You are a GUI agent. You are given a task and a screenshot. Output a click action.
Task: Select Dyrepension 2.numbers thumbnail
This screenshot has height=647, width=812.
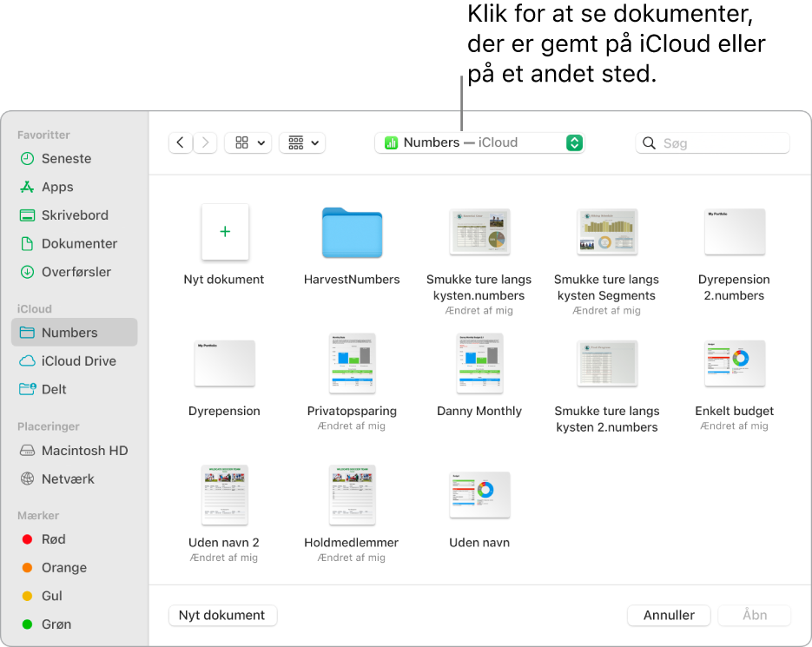point(735,232)
